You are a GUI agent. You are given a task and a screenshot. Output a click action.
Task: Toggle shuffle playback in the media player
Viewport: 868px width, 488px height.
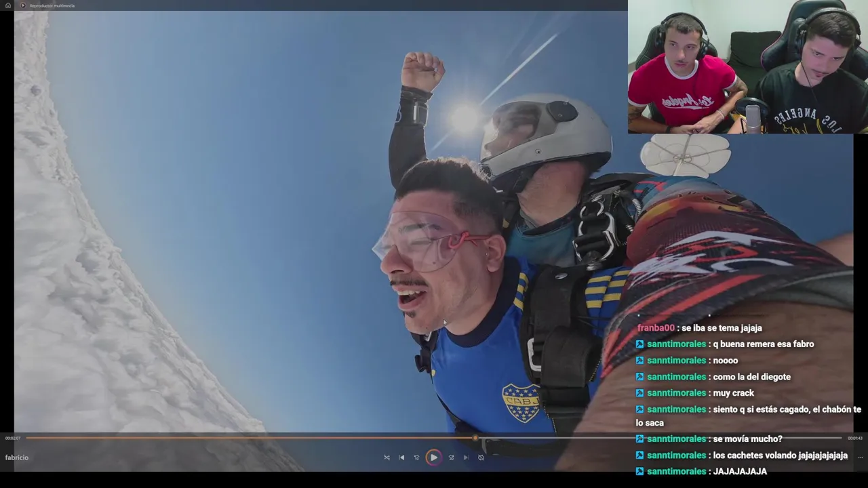387,457
